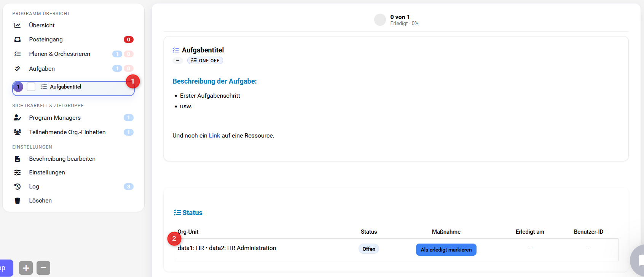Click the red Posteingang counter badge
Viewport: 644px width, 277px height.
point(128,40)
